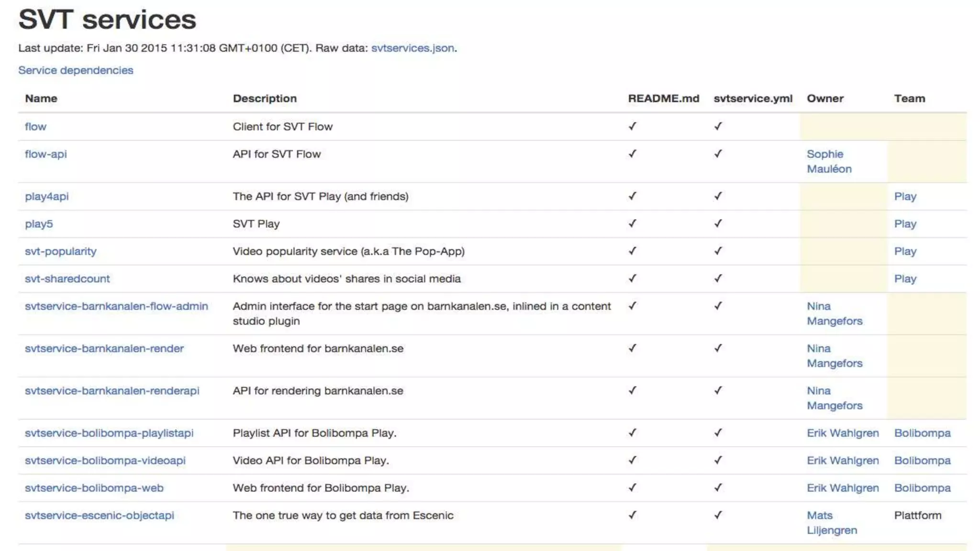The image size is (980, 551).
Task: Click the Bolibompa team link for bolibompa-videoapi
Action: pyautogui.click(x=922, y=461)
